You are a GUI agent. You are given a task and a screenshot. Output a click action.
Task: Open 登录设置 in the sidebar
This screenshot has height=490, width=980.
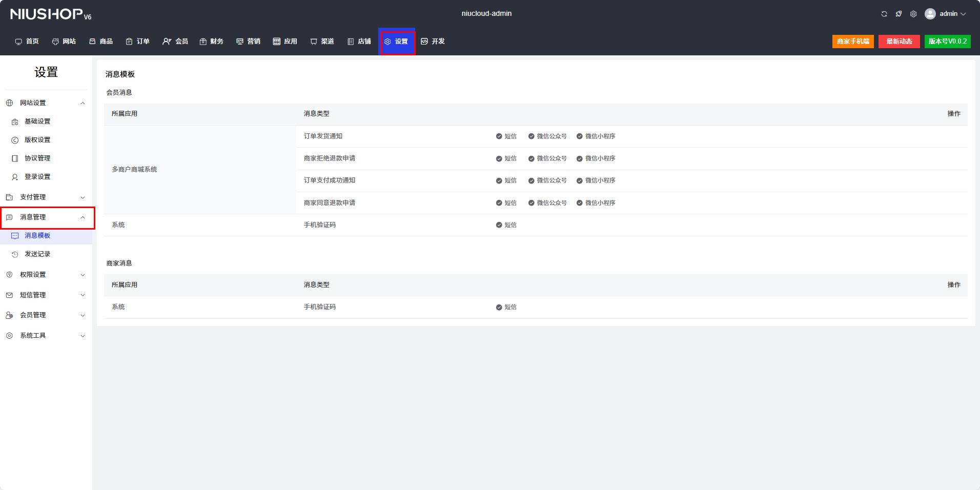[37, 177]
